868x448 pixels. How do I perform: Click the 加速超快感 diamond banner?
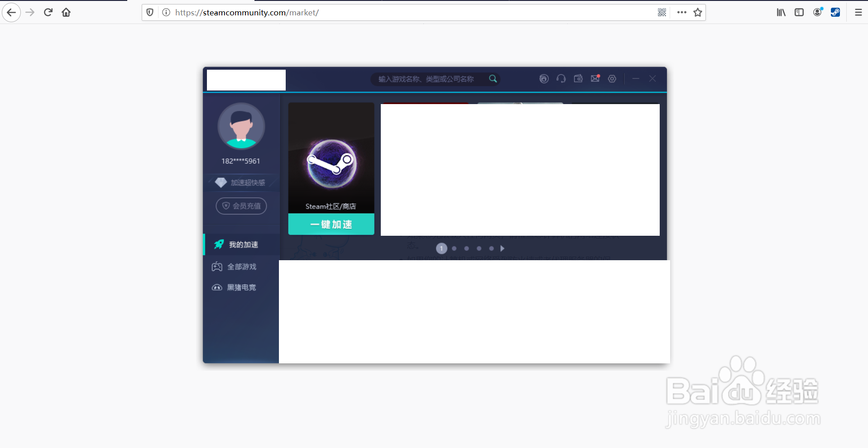pos(241,182)
